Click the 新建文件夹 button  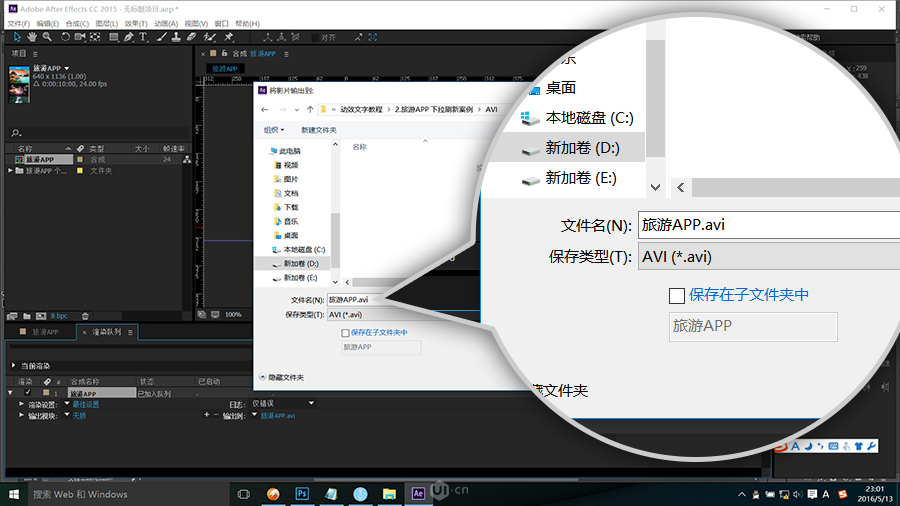318,129
